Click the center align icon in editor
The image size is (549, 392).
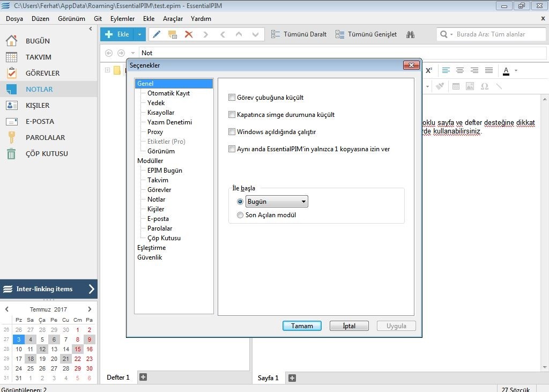pyautogui.click(x=460, y=70)
